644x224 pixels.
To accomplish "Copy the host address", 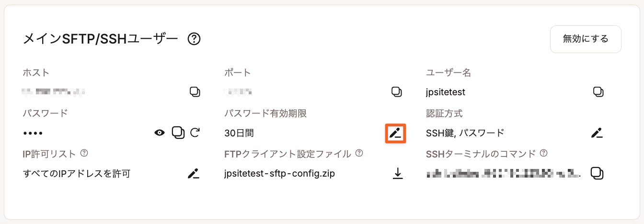I will 195,91.
